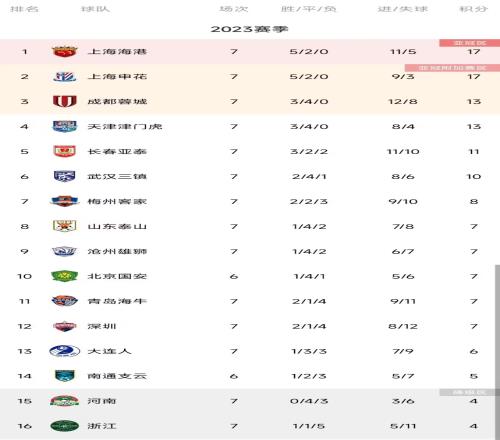Viewport: 500px width, 440px height.
Task: Click the 2023赛季 season title
Action: tap(249, 29)
